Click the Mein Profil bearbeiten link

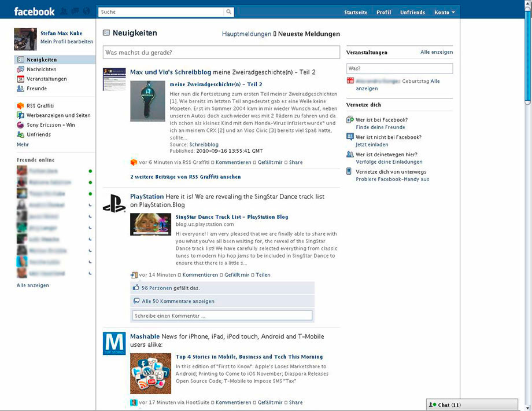point(66,42)
